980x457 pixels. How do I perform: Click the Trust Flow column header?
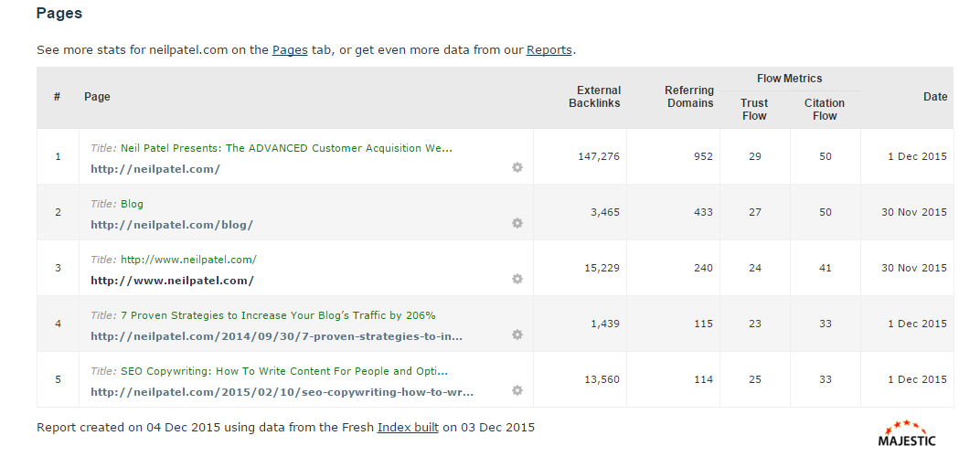pos(754,110)
